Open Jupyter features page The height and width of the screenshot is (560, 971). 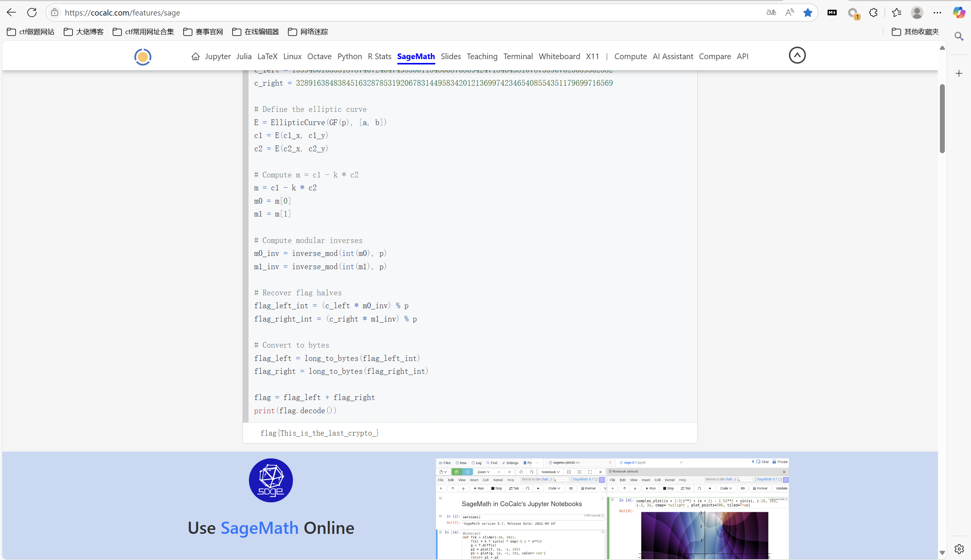point(218,56)
